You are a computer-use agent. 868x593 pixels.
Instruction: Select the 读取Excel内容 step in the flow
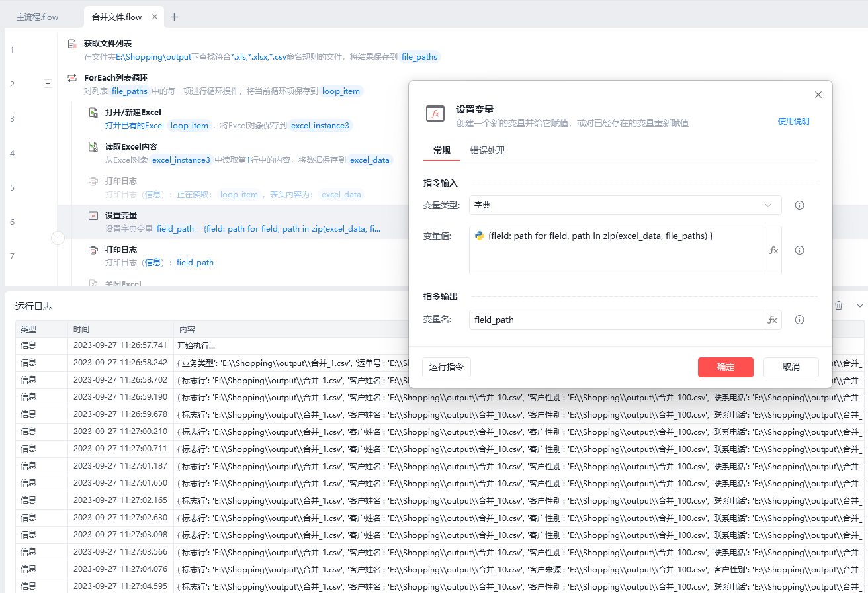[x=131, y=147]
